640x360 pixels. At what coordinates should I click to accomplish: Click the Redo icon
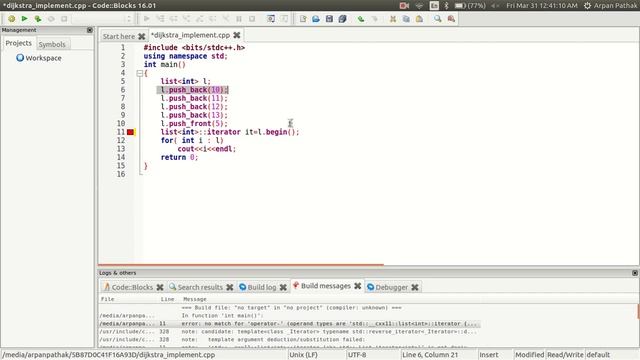coord(374,19)
